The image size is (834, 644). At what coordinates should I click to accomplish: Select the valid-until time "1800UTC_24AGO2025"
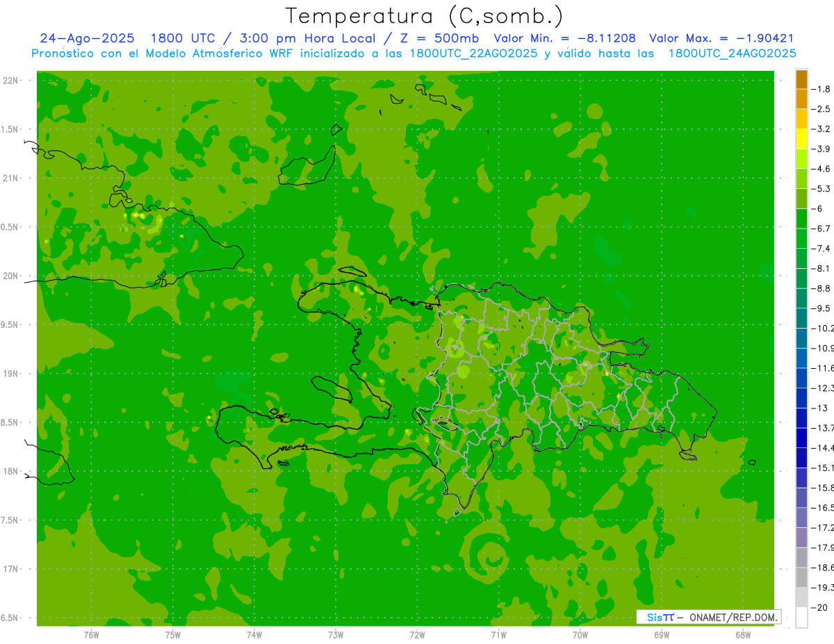pyautogui.click(x=732, y=53)
